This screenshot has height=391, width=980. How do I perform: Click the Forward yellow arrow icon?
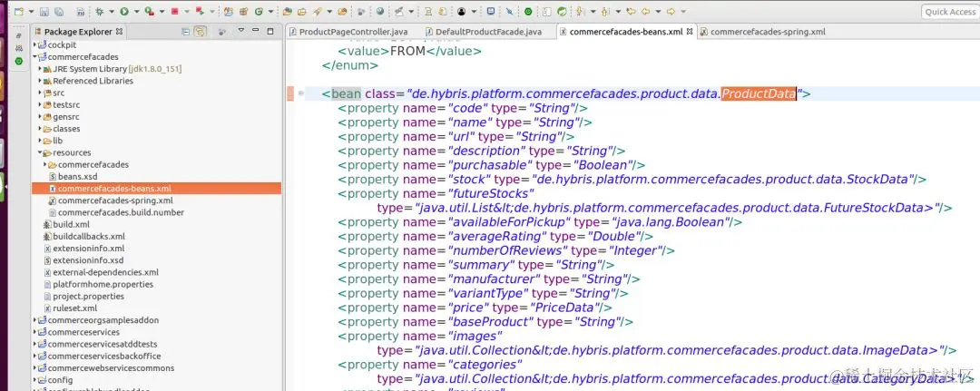click(671, 11)
